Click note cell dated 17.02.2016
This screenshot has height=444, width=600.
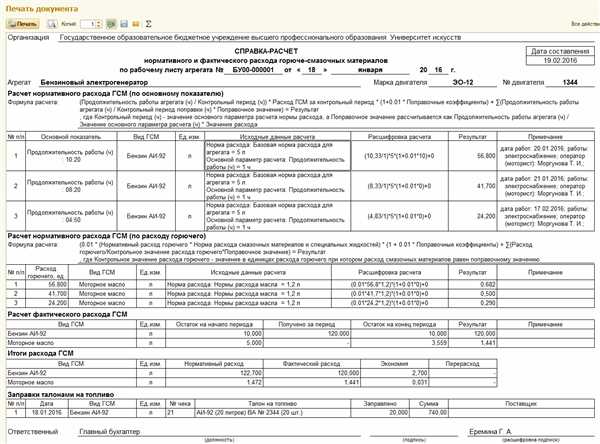coord(545,216)
